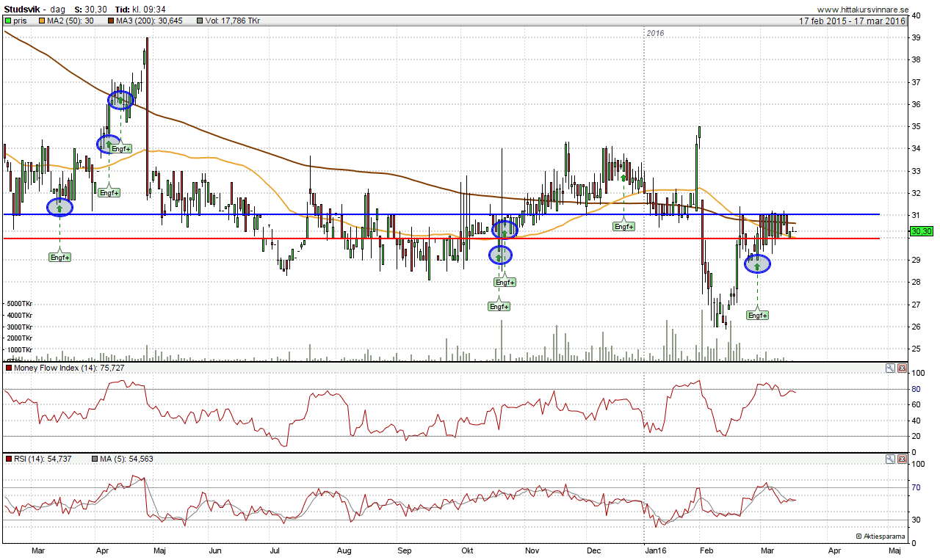Screen dimensions: 940x560
Task: Open the RSI panel settings wrench
Action: pyautogui.click(x=890, y=459)
